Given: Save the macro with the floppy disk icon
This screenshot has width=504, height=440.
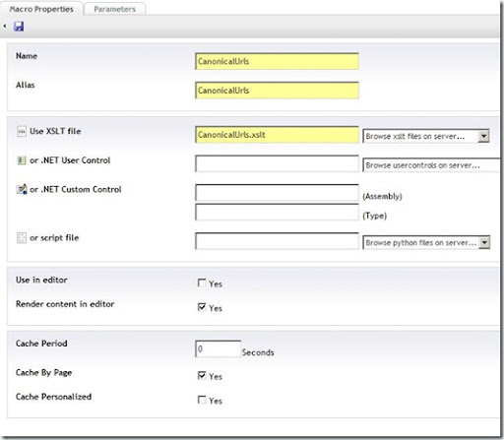Looking at the screenshot, I should click(x=19, y=27).
